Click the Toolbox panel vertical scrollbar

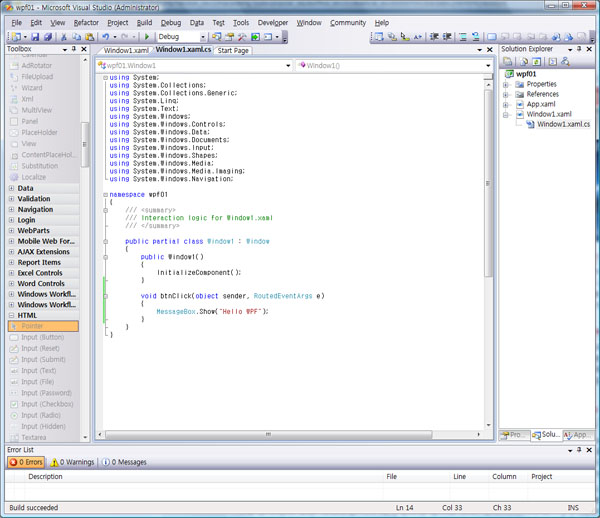(85, 144)
